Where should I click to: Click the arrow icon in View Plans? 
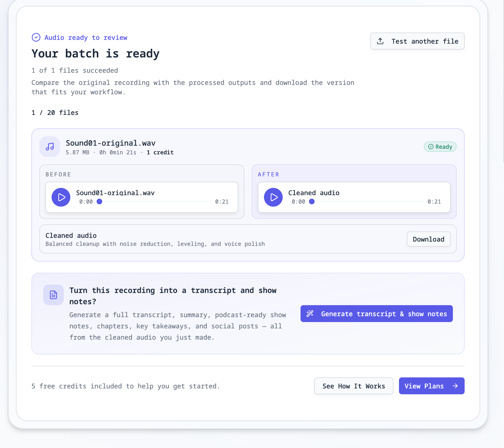tap(455, 386)
